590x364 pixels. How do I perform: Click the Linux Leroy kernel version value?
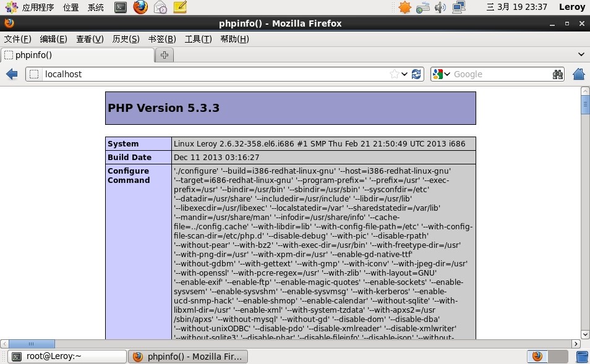(x=320, y=143)
